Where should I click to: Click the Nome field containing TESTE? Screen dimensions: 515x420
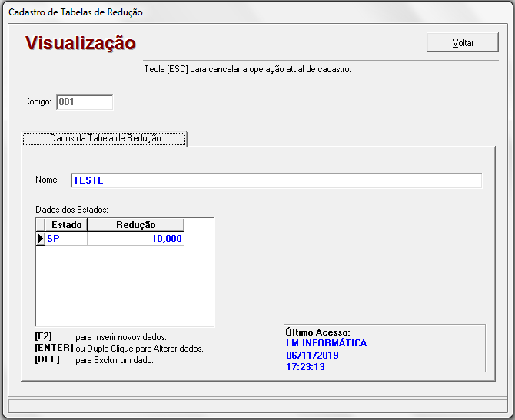(276, 180)
